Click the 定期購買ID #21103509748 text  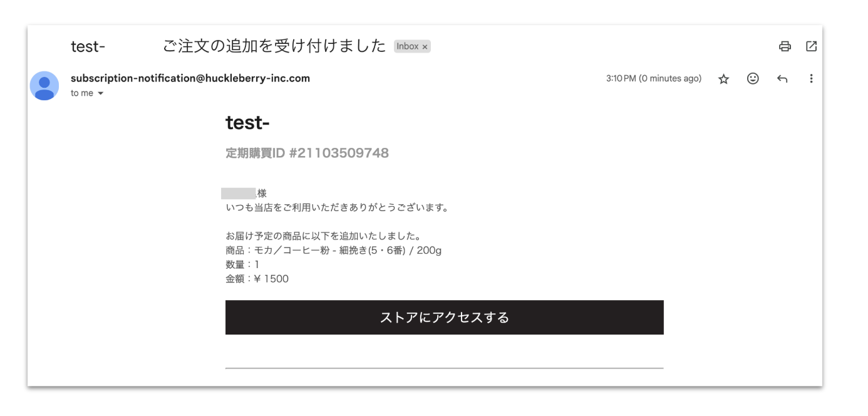point(307,153)
